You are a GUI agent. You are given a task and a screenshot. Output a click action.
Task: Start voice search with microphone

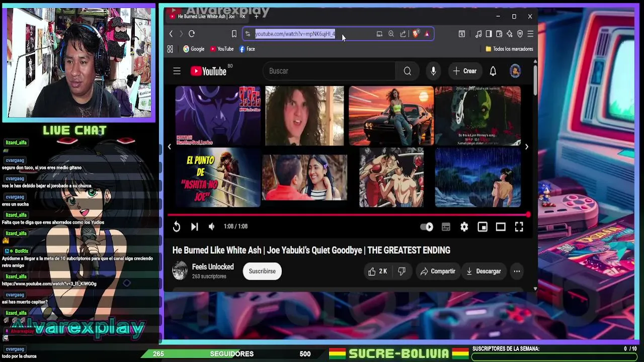click(433, 71)
